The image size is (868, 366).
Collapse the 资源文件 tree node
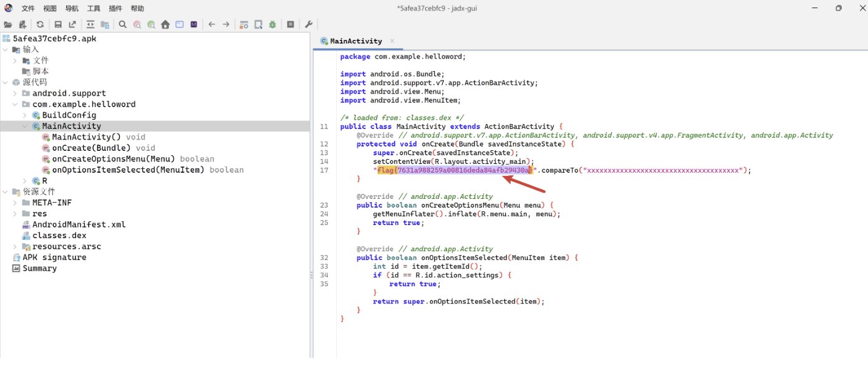(6, 191)
